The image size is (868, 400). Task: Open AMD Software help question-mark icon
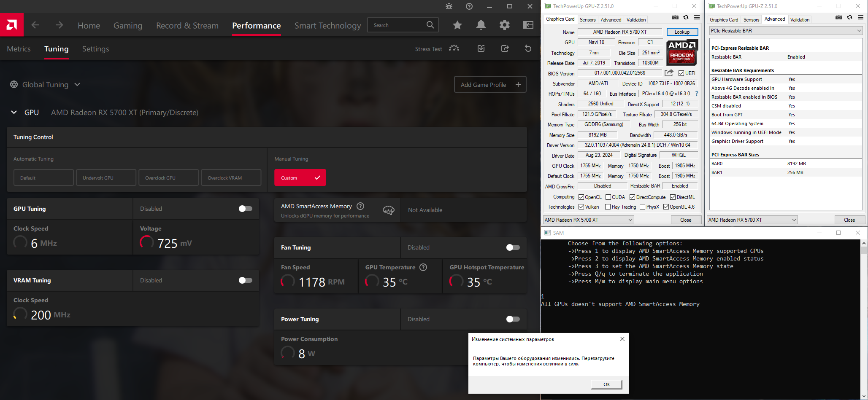point(469,6)
